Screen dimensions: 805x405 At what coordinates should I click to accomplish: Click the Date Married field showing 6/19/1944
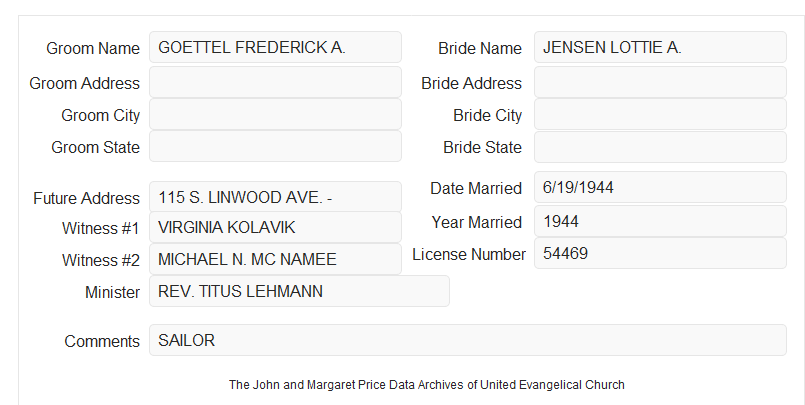(x=660, y=187)
